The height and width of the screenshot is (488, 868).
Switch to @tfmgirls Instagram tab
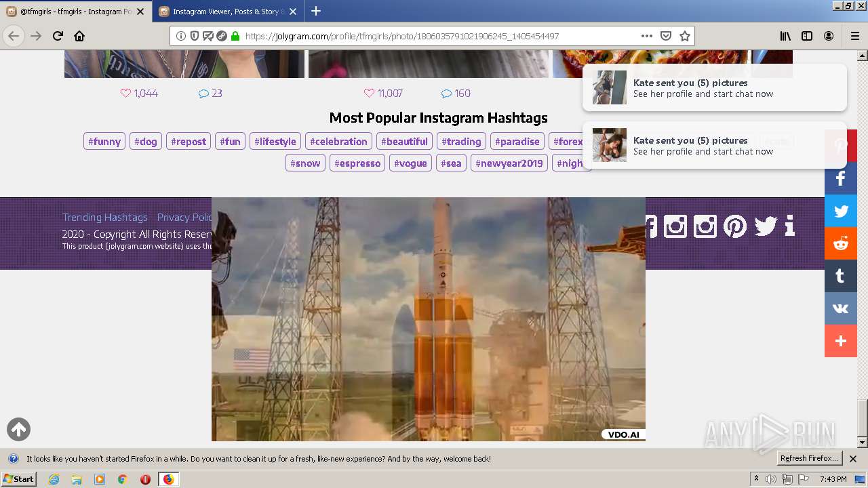click(x=75, y=11)
